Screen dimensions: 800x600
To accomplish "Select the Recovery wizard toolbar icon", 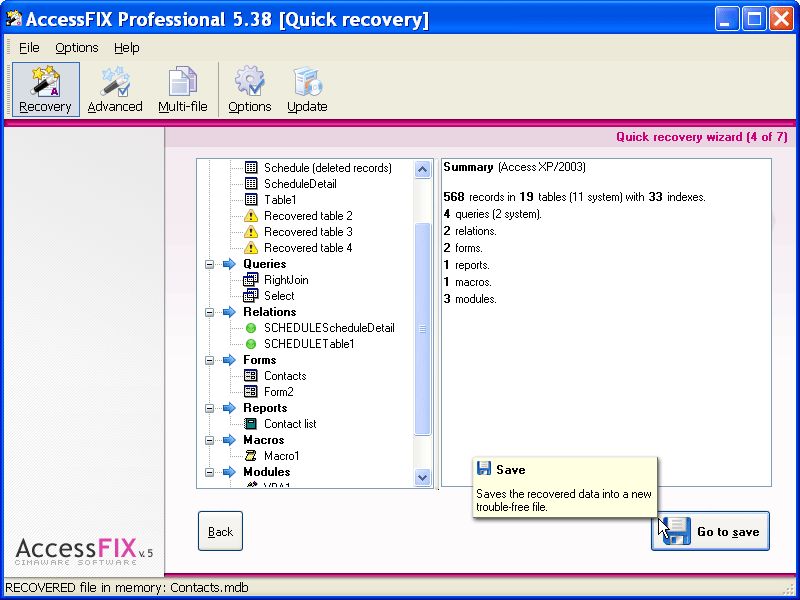I will (x=45, y=89).
